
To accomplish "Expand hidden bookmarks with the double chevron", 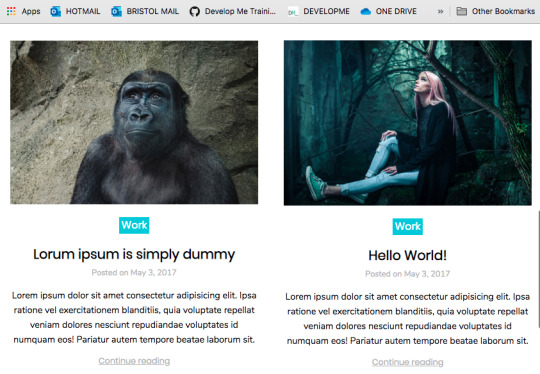I will coord(440,11).
